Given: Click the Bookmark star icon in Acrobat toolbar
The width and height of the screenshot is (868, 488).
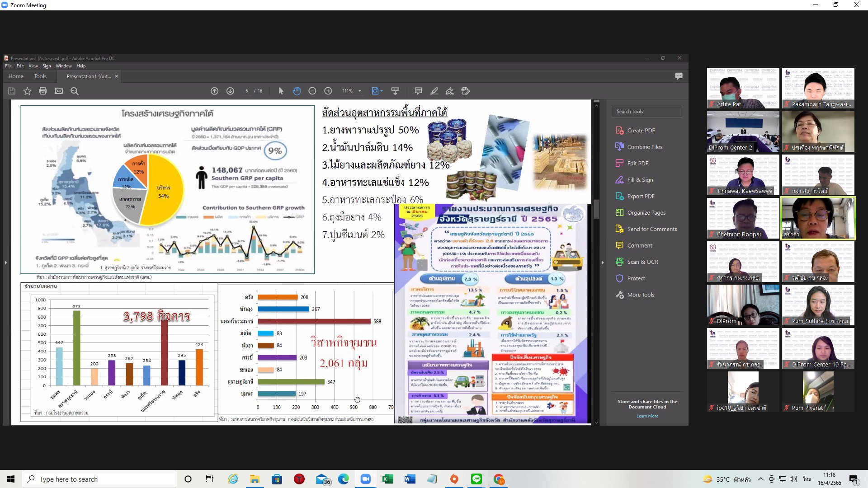Looking at the screenshot, I should click(27, 91).
